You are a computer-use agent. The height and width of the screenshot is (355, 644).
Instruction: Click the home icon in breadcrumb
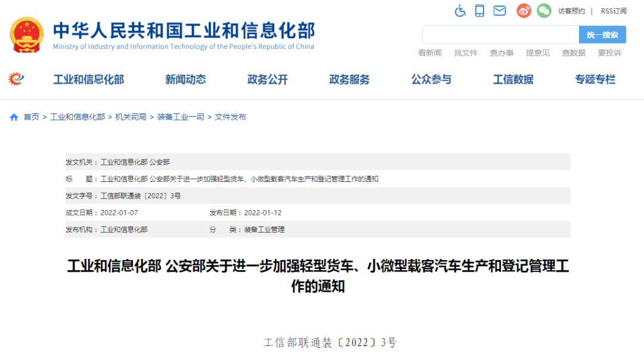coord(14,118)
